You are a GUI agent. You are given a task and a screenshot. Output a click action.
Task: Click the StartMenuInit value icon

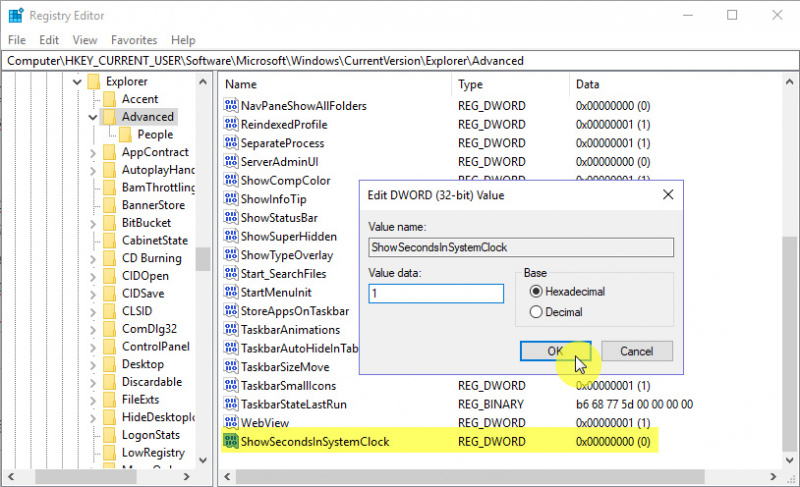231,292
